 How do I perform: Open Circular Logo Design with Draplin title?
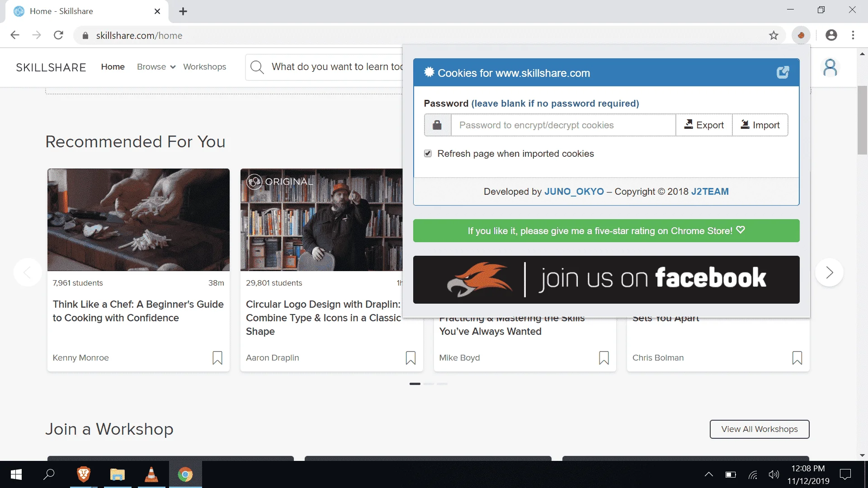click(x=323, y=318)
